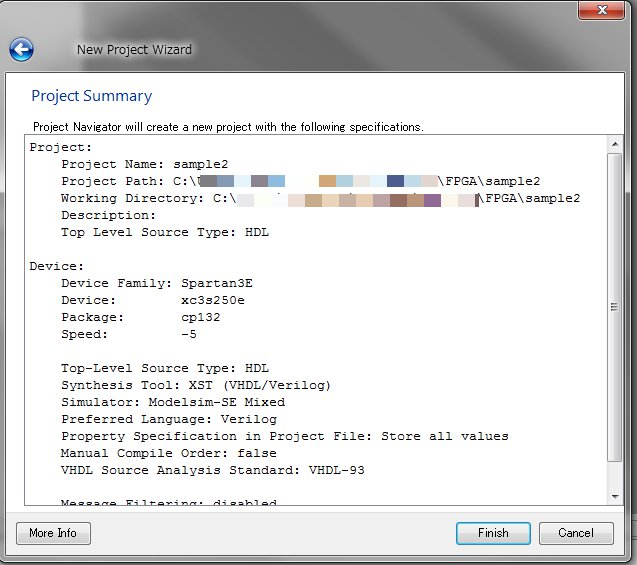Cancel the New Project Wizard
The height and width of the screenshot is (565, 637).
click(x=576, y=533)
